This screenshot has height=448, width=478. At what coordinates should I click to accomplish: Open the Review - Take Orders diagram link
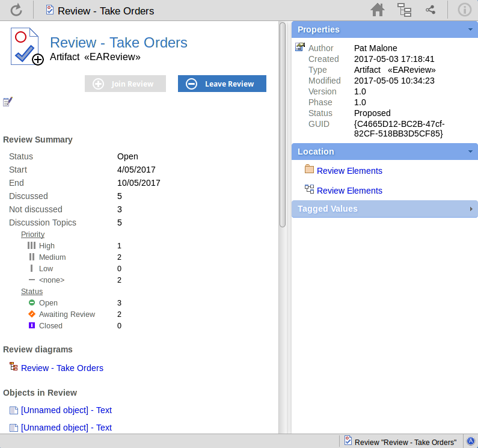coord(62,368)
